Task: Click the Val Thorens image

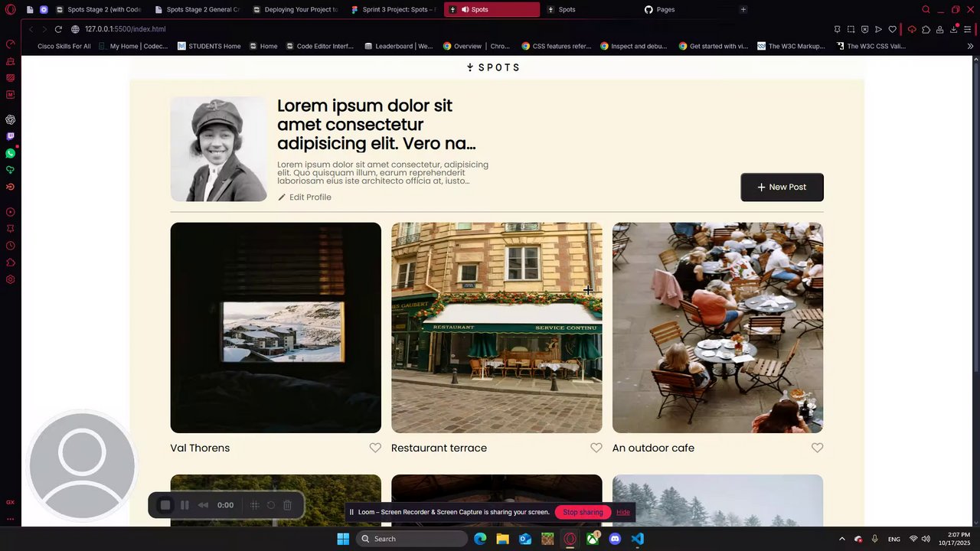Action: 276,328
